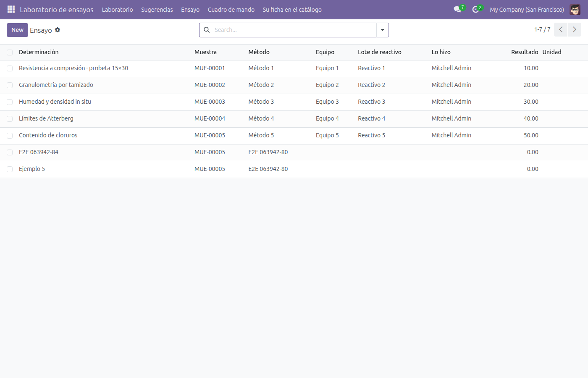This screenshot has height=378, width=588.
Task: Click the Reactivo 3 cell
Action: [x=372, y=102]
